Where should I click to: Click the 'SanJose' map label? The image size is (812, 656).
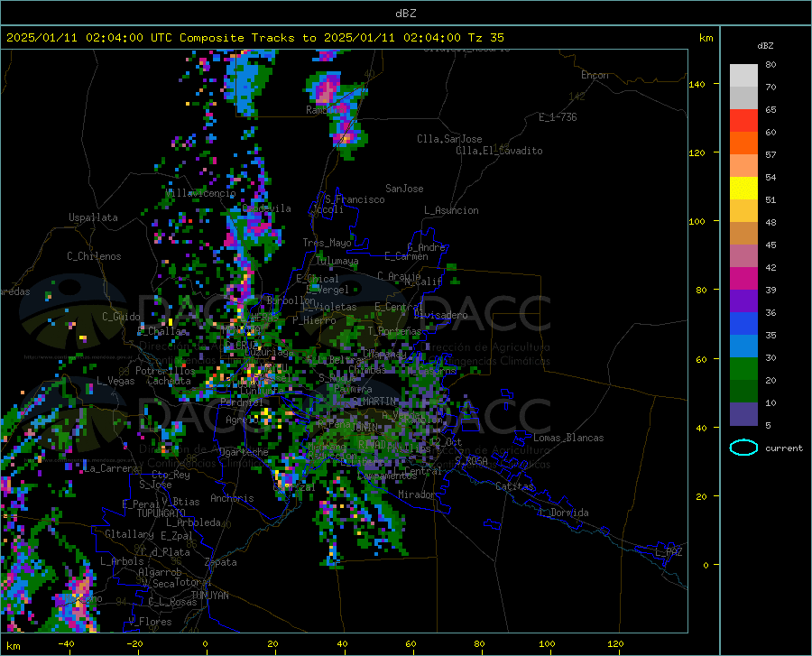coord(404,189)
